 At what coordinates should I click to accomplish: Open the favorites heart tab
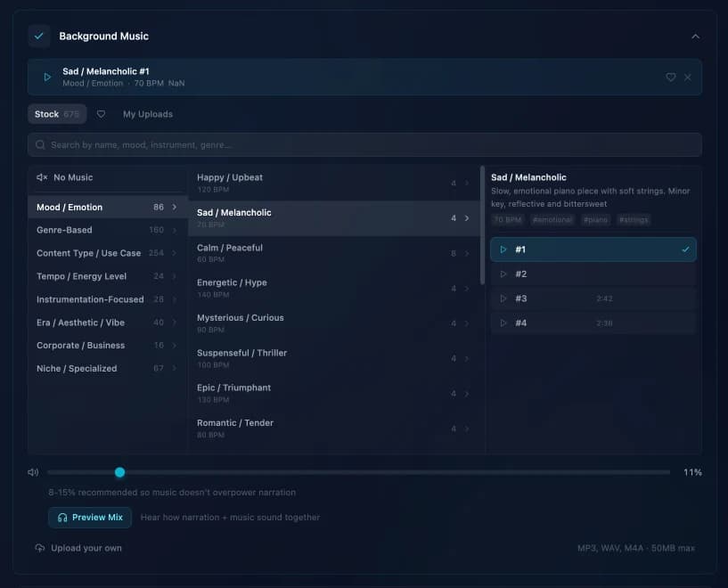point(101,114)
